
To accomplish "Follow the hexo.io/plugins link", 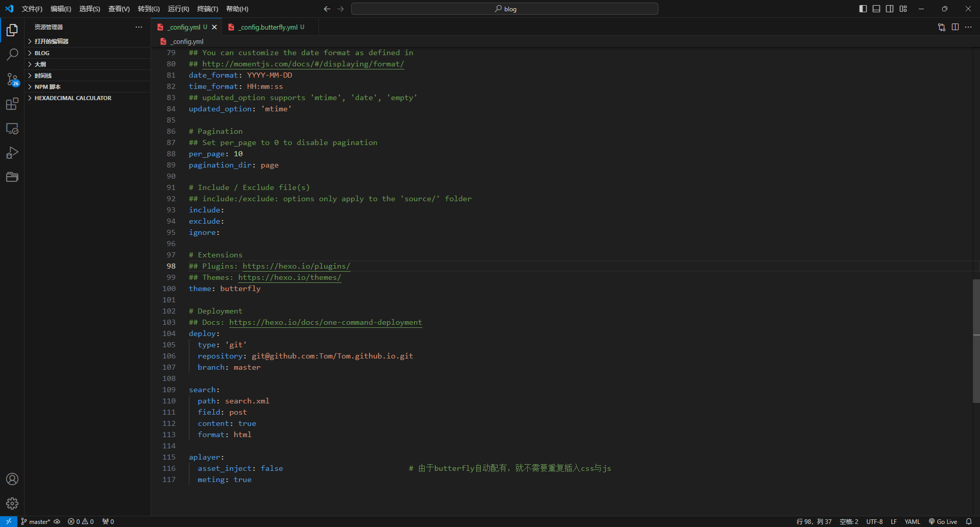I will 297,266.
